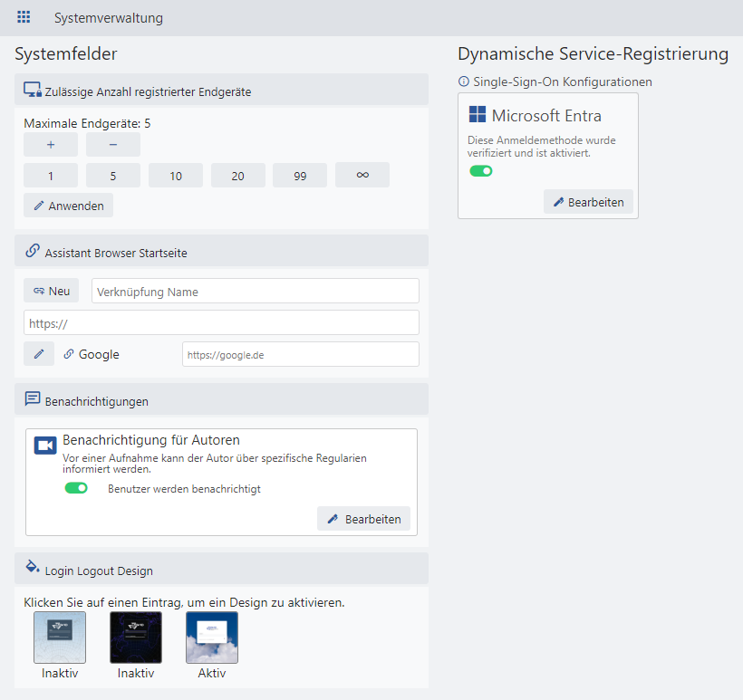Select the first inactive login design thumbnail
This screenshot has height=700, width=743.
coord(60,638)
